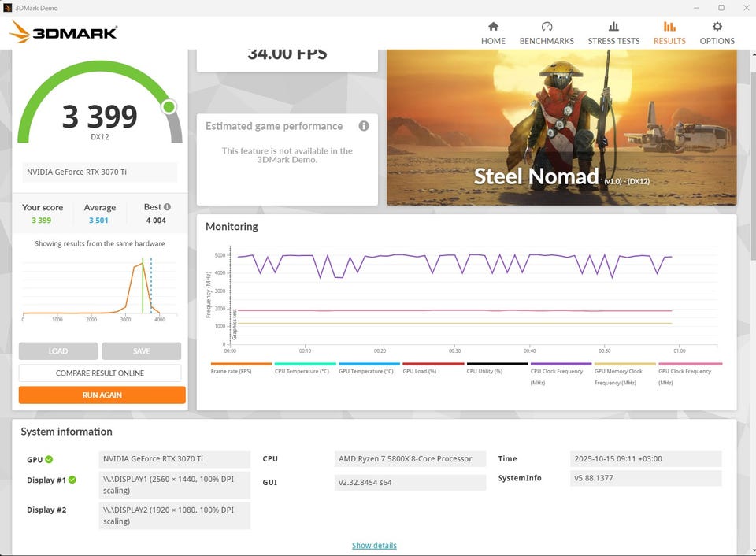Toggle CPU Temperature legend swatch

[305, 364]
